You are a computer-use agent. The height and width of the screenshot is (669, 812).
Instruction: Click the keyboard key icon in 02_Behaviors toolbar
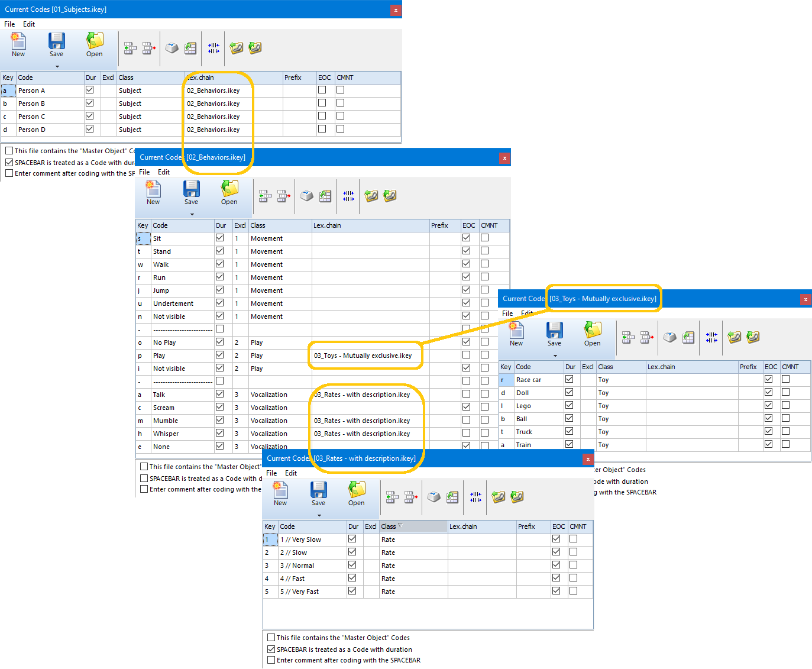coord(306,195)
